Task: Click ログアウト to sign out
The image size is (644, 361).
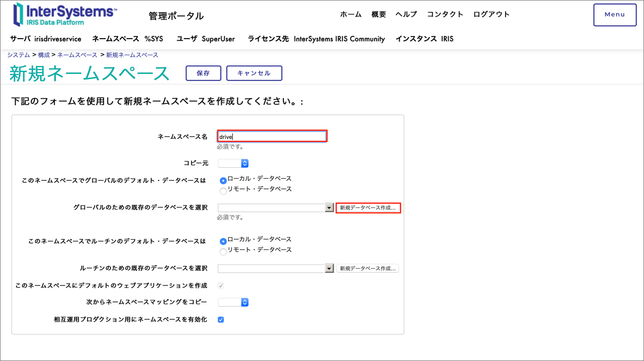Action: 492,14
